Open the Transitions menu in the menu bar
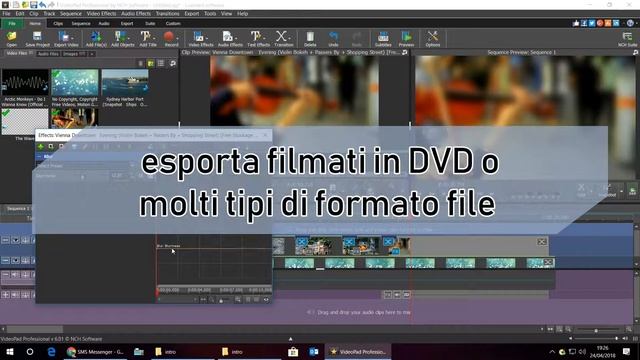640x360 pixels. click(167, 13)
